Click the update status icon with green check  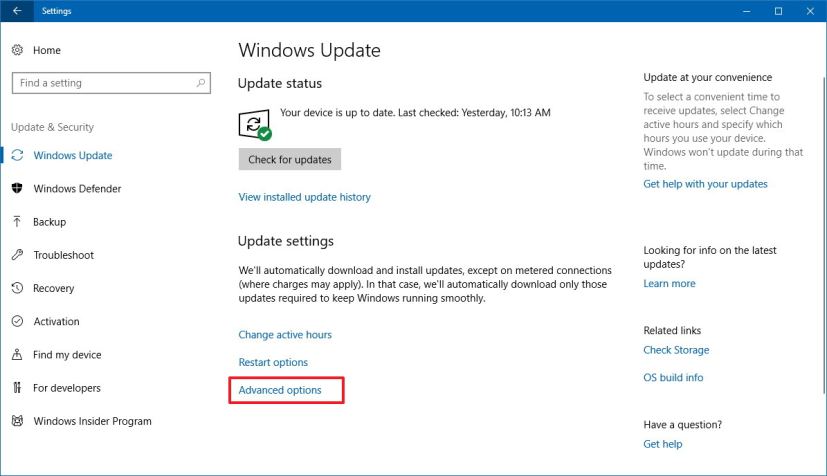pos(255,125)
